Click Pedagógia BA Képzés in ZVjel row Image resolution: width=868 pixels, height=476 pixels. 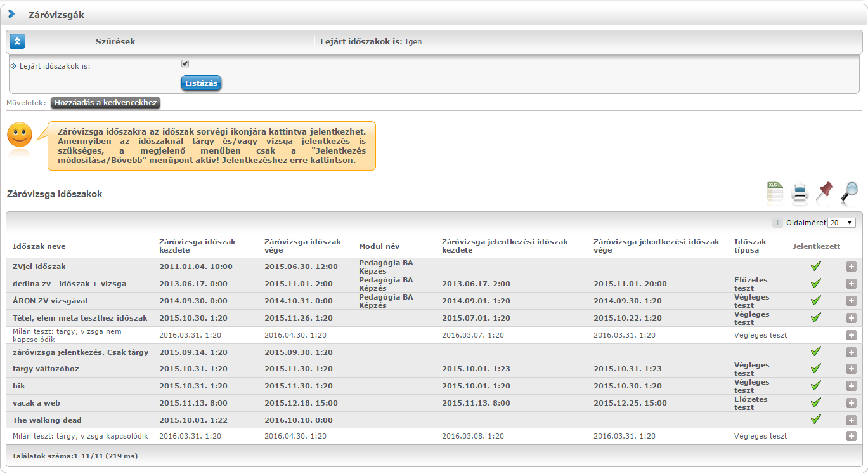(x=385, y=267)
